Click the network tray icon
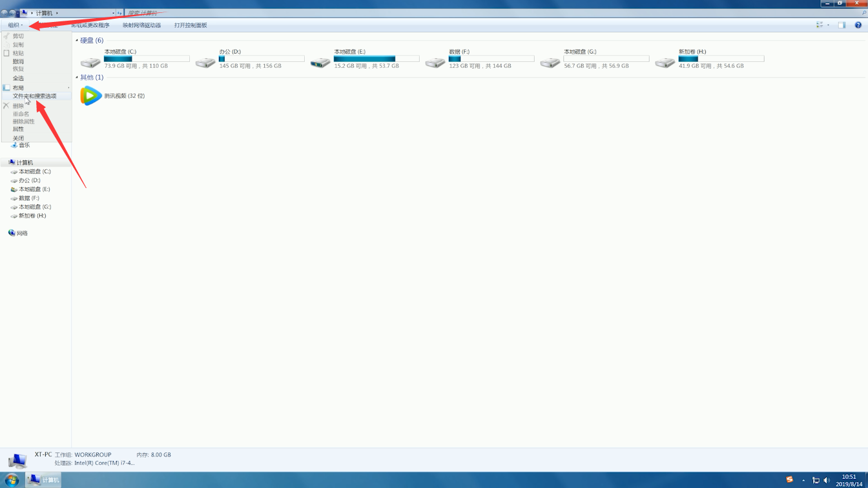The width and height of the screenshot is (868, 488). [816, 480]
